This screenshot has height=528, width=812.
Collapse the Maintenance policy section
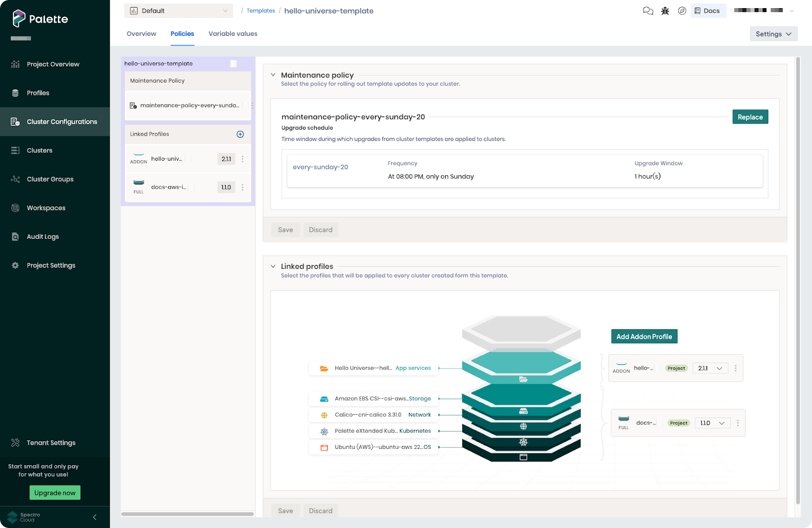274,75
